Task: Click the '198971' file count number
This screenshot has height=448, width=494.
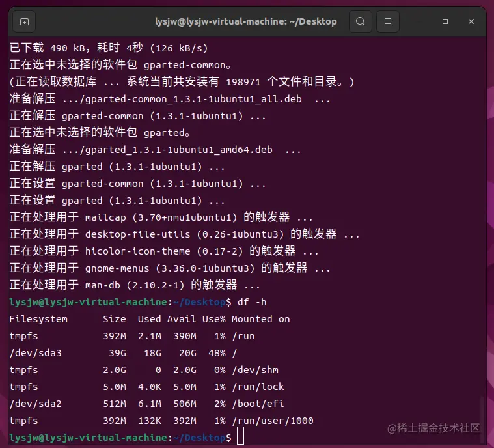Action: (243, 82)
